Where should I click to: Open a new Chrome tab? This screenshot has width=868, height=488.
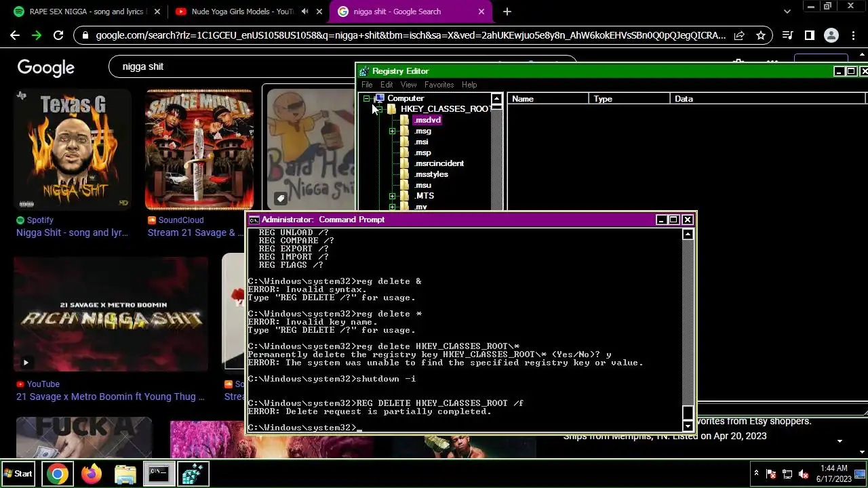[507, 12]
